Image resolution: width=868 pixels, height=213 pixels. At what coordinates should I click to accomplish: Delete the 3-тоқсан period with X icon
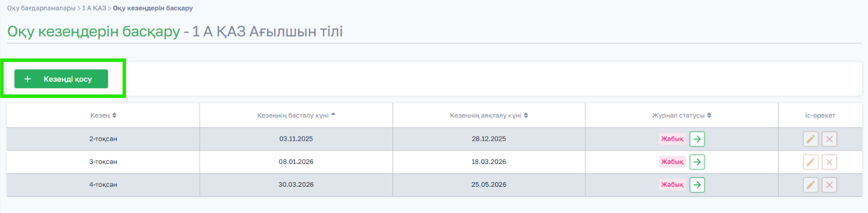coord(829,162)
